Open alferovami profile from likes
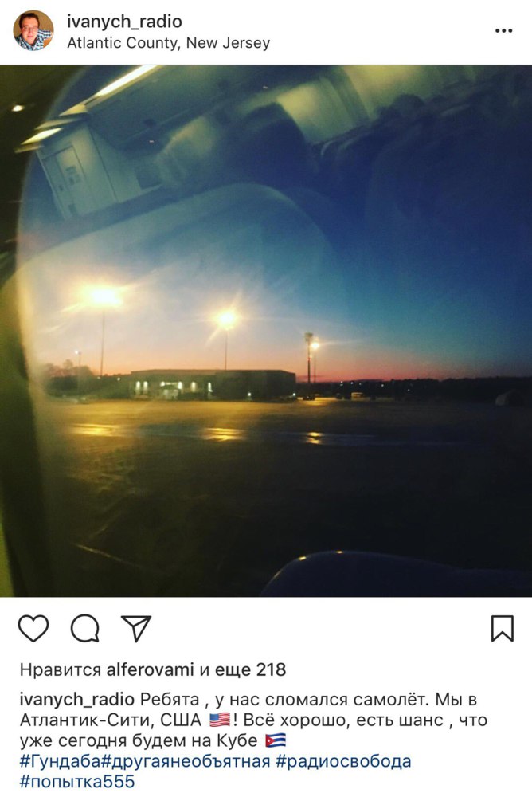 coord(150,670)
